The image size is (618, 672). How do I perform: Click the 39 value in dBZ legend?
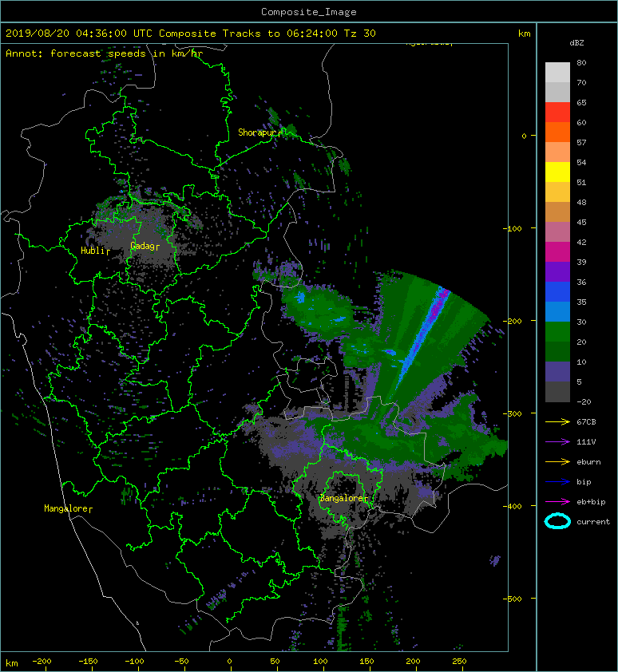581,262
